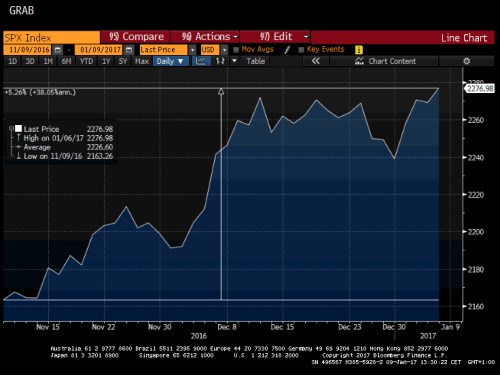Select the YTD range button
500x375 pixels.
[x=86, y=61]
